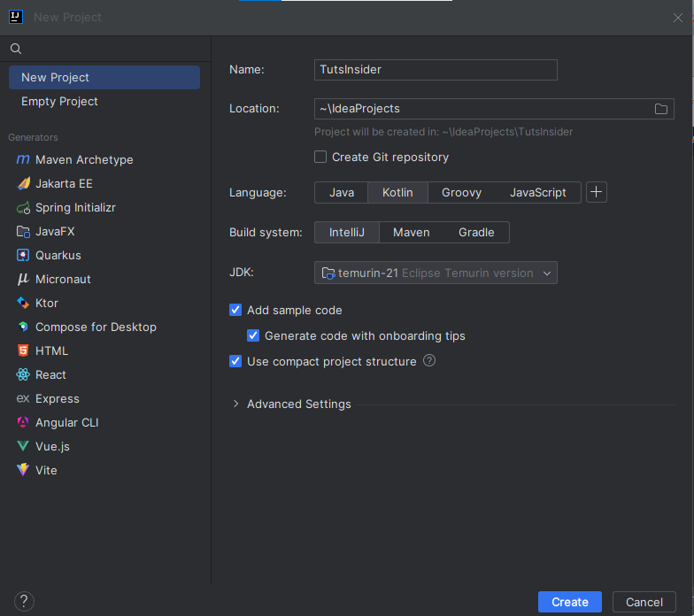Image resolution: width=694 pixels, height=616 pixels.
Task: Choose Ktor generator label
Action: tap(46, 303)
